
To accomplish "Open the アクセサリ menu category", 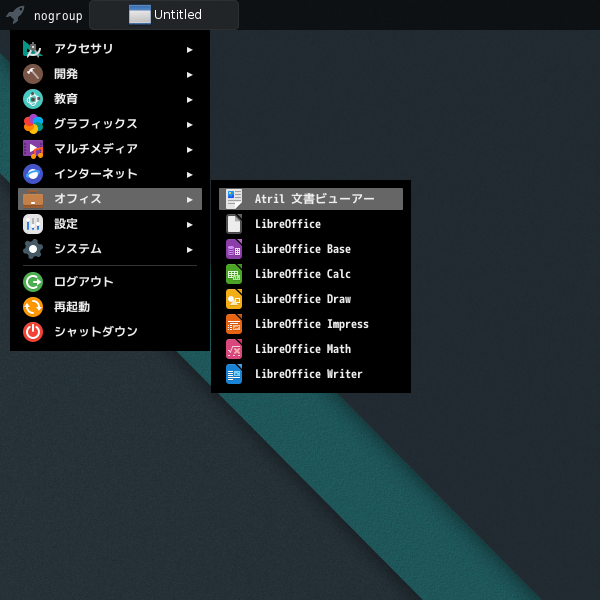I will click(110, 49).
